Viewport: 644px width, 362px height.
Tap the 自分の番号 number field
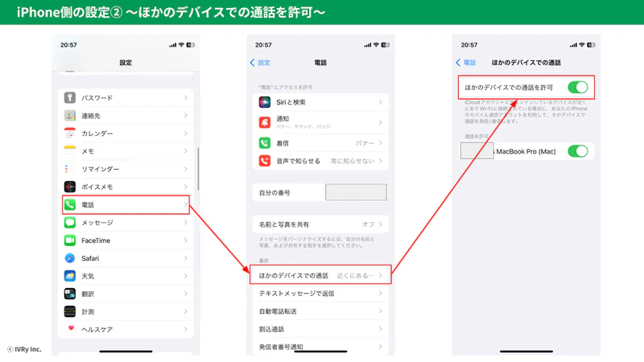(x=356, y=192)
